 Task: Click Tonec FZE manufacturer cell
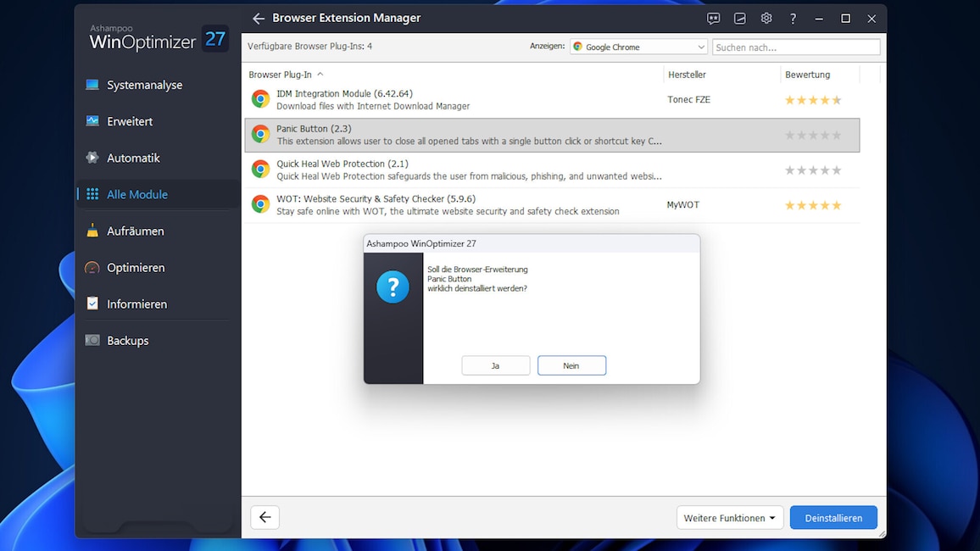[688, 99]
